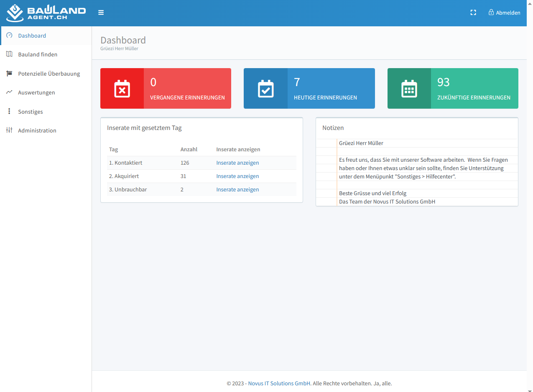Click the blue calendar-check today reminders icon
Viewport: 533px width, 392px height.
(265, 89)
